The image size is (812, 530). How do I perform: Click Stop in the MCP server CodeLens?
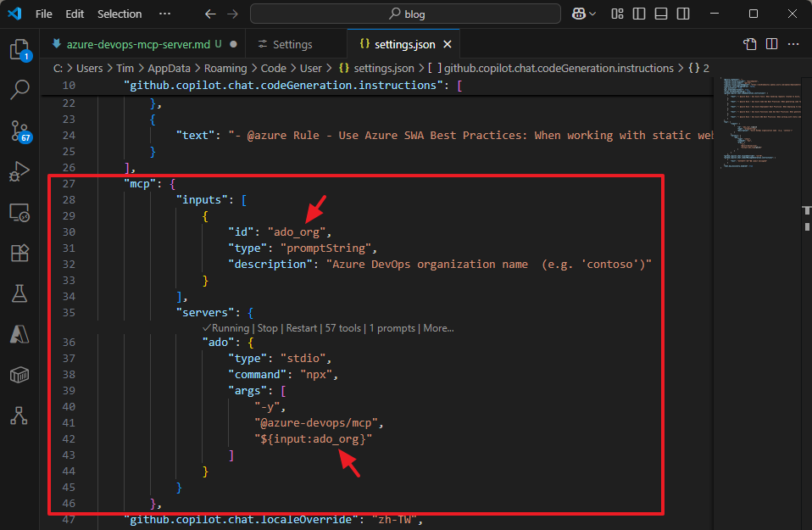point(267,328)
